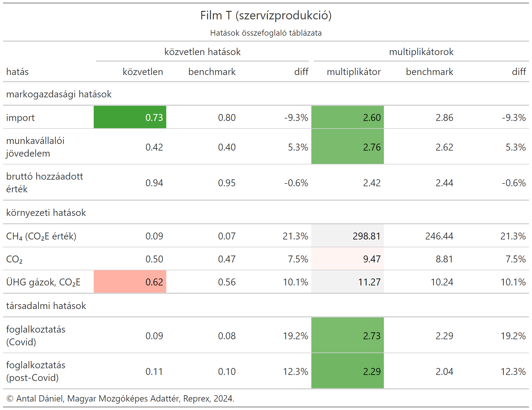The image size is (532, 410).
Task: Click the "környezeti hatások" section row
Action: [46, 213]
